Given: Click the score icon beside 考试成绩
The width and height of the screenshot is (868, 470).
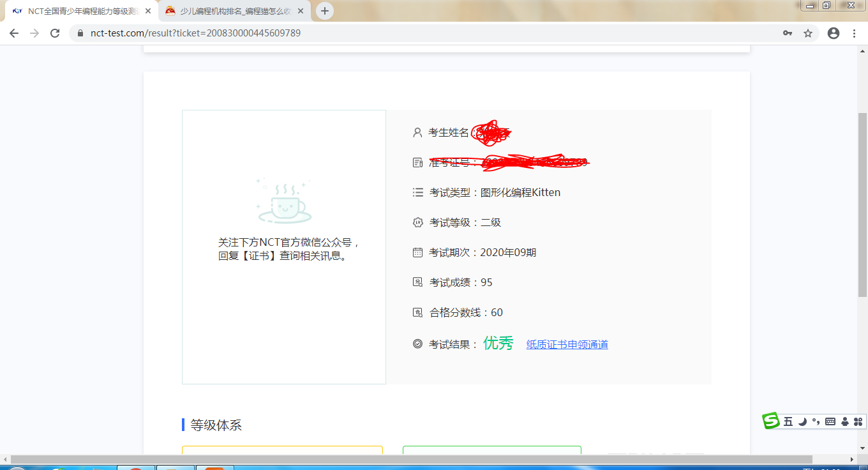Looking at the screenshot, I should [x=417, y=282].
